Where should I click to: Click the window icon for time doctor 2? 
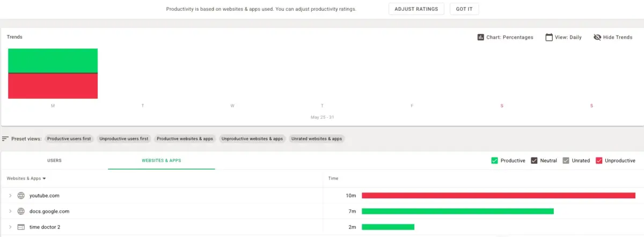coord(21,227)
